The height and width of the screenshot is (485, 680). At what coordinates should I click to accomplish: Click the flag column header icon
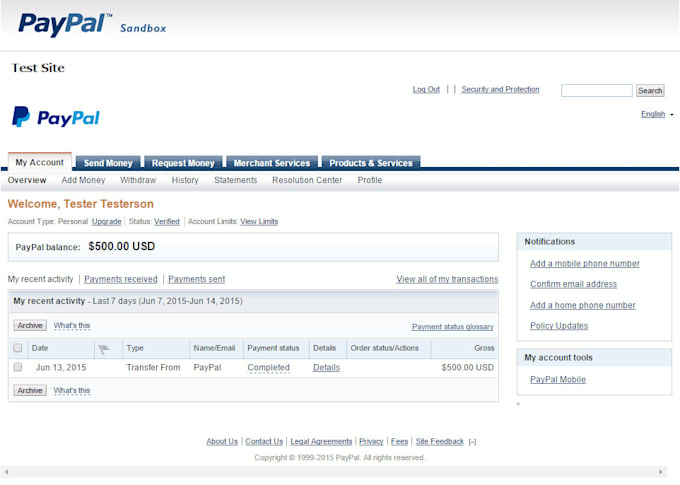(103, 349)
